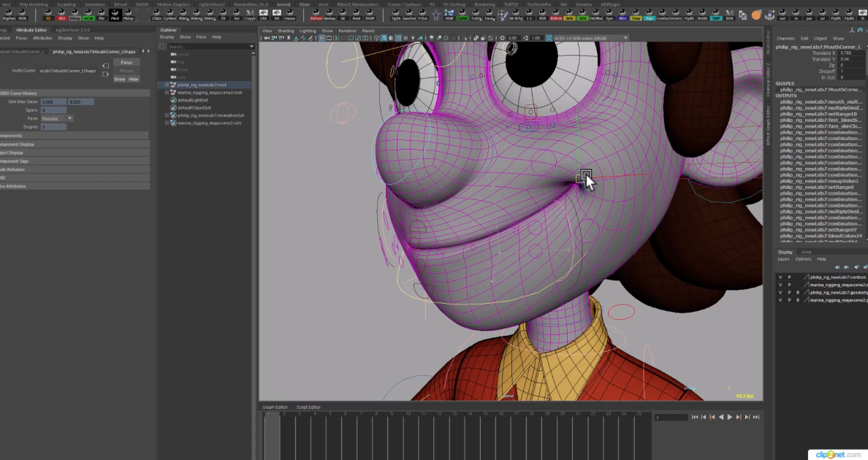868x460 pixels.
Task: Click the green Cycler shelf button
Action: click(x=462, y=15)
